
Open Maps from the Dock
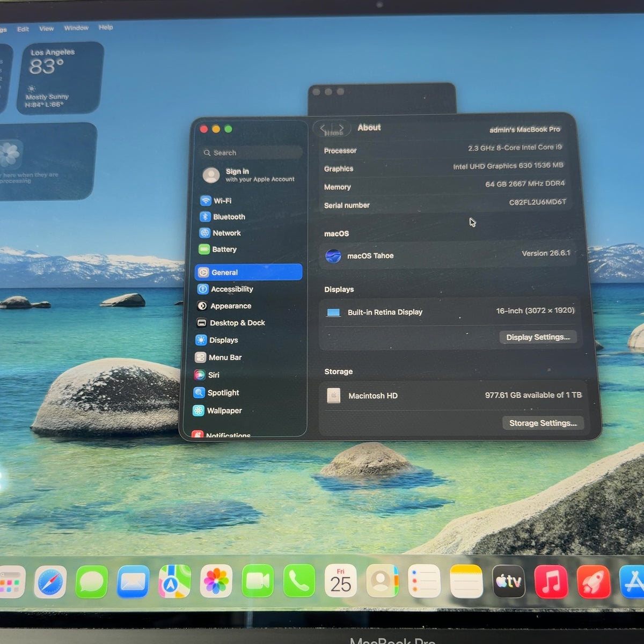click(x=174, y=581)
